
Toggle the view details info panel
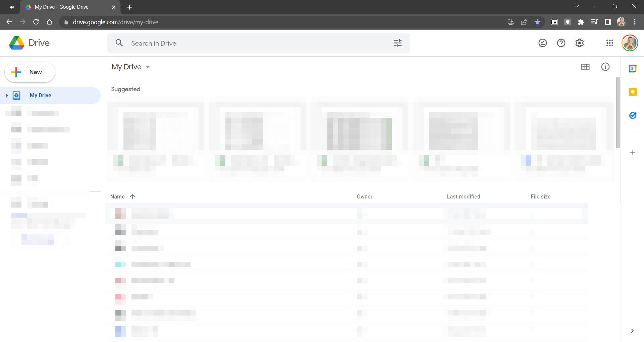[x=605, y=67]
